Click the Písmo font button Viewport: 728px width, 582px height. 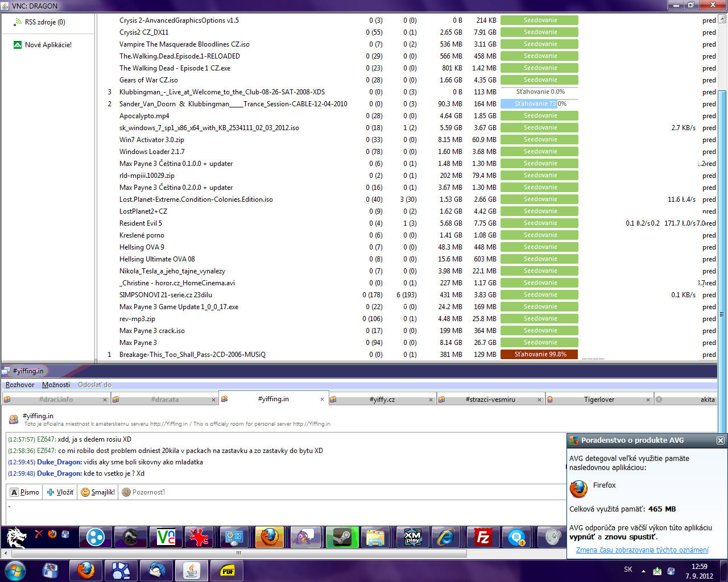click(x=25, y=492)
